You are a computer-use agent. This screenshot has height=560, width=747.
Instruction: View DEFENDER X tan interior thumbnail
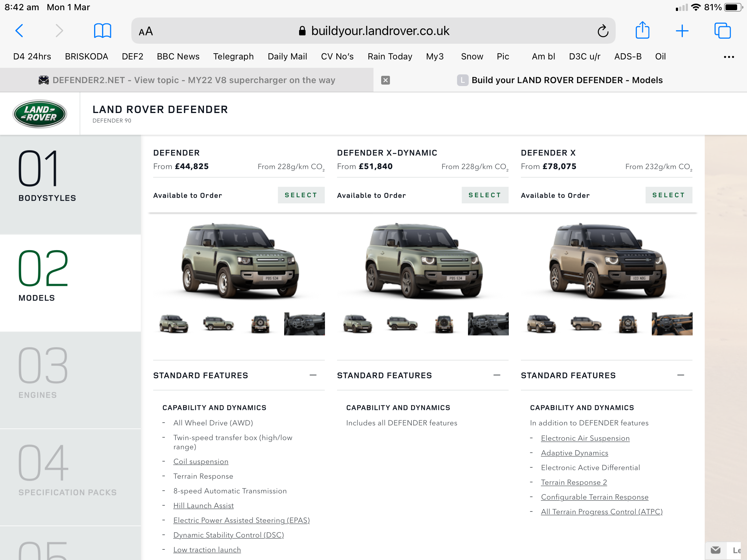672,324
